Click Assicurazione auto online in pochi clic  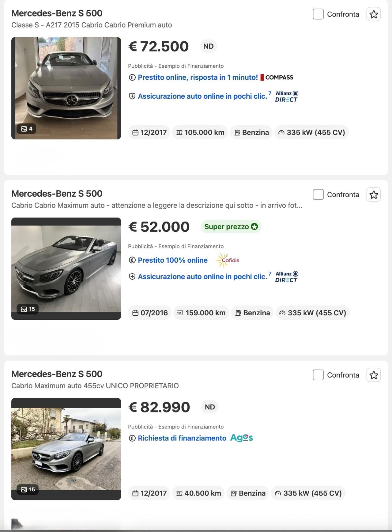[x=202, y=96]
